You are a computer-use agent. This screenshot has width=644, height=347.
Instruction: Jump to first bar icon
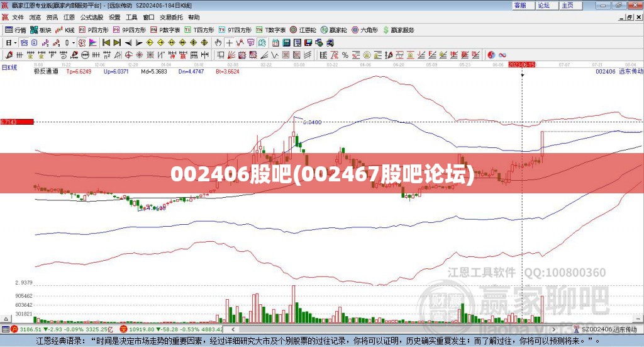[x=106, y=43]
